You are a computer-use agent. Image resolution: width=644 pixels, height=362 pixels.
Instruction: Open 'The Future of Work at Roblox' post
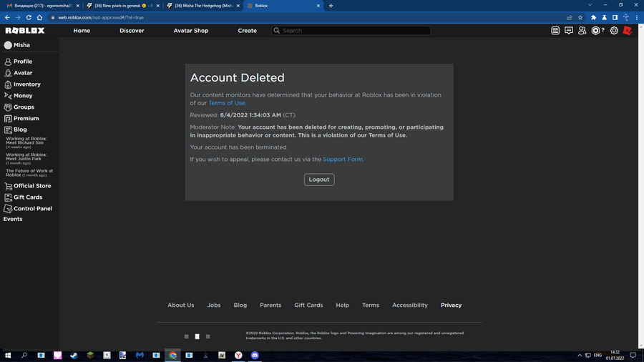pyautogui.click(x=29, y=173)
